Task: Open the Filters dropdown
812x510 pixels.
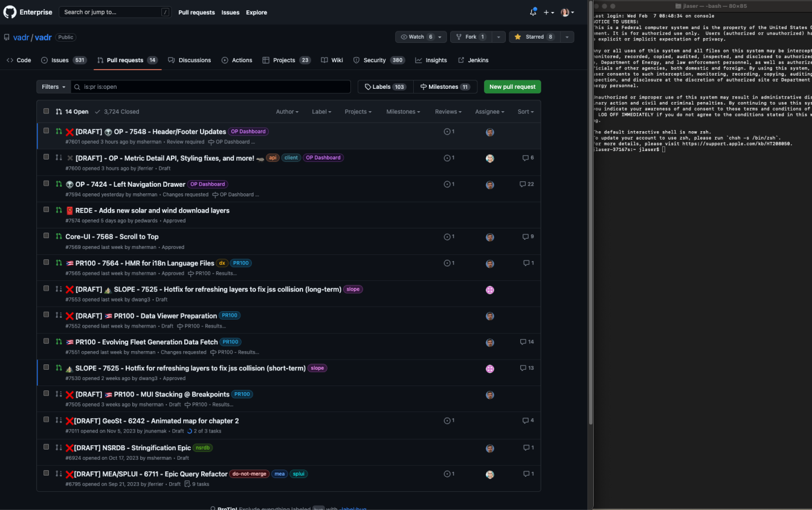Action: tap(53, 87)
